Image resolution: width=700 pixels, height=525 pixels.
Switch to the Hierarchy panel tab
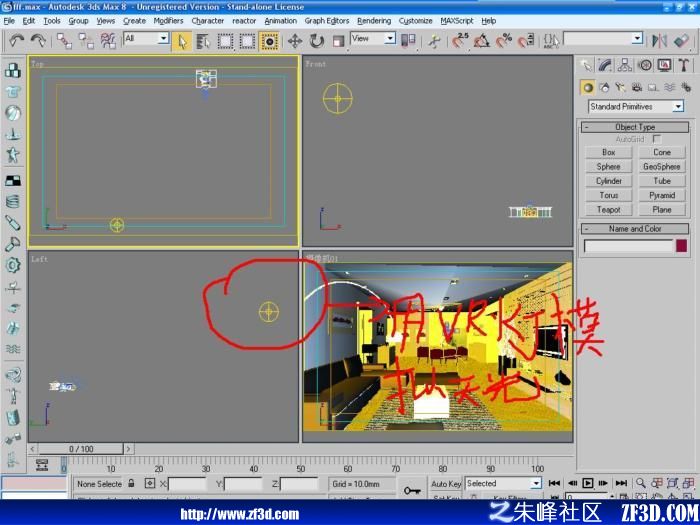tap(625, 65)
